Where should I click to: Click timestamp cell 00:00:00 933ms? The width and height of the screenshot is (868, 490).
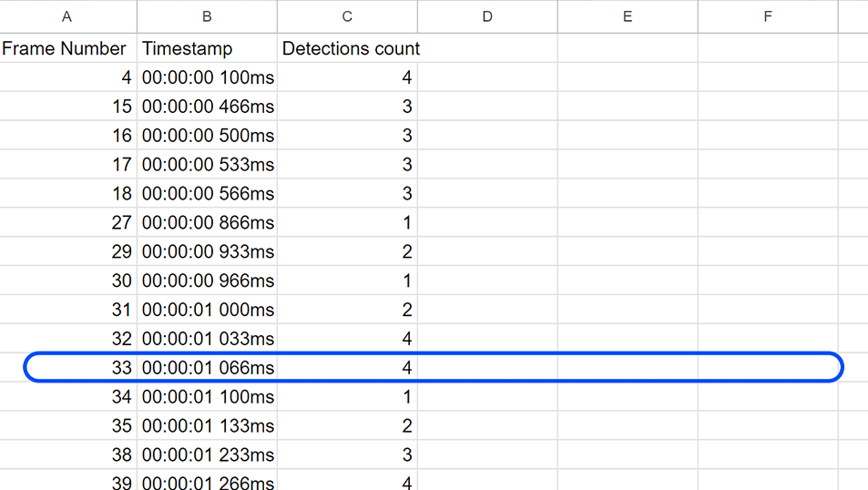pos(208,252)
